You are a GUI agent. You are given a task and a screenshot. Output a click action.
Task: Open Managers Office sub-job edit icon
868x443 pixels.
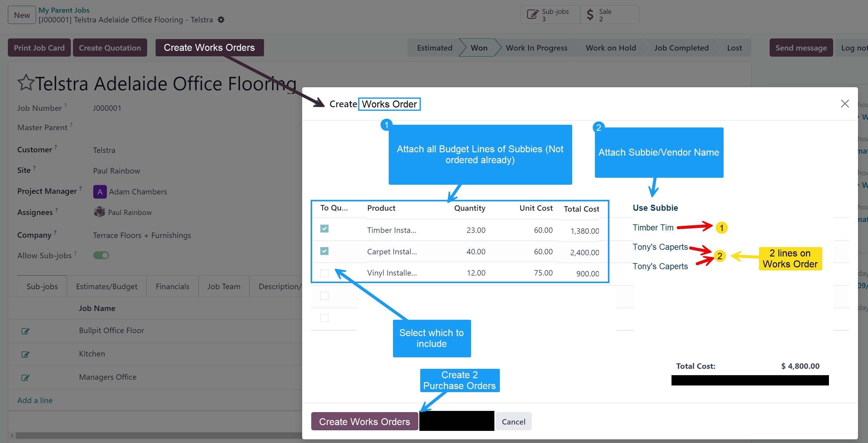(25, 377)
